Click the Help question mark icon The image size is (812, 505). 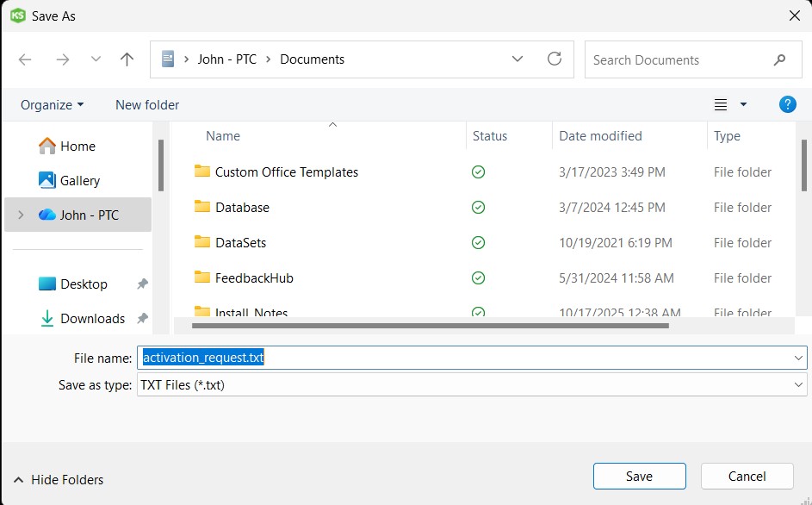coord(787,104)
